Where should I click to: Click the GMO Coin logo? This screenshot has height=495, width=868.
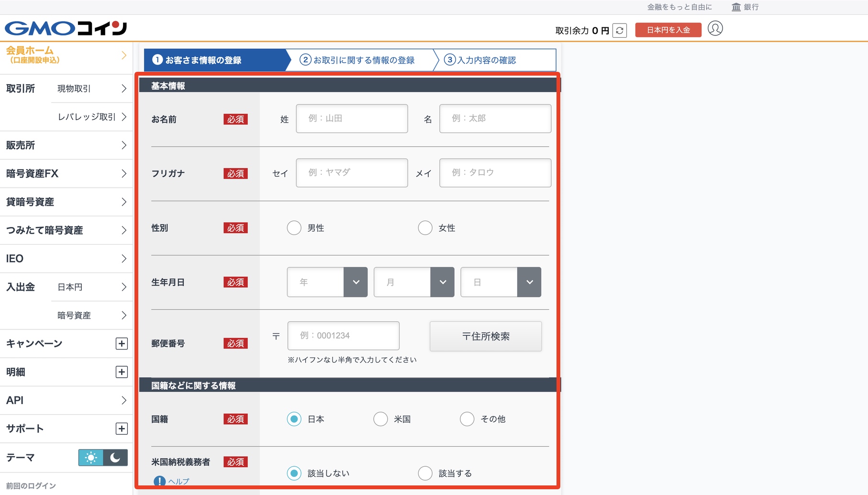[66, 28]
